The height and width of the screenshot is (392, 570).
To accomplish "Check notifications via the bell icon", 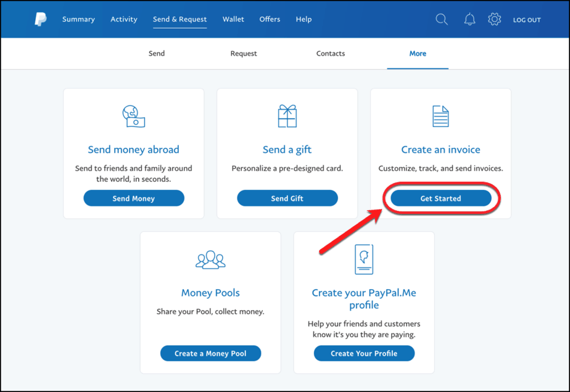I will (x=469, y=19).
